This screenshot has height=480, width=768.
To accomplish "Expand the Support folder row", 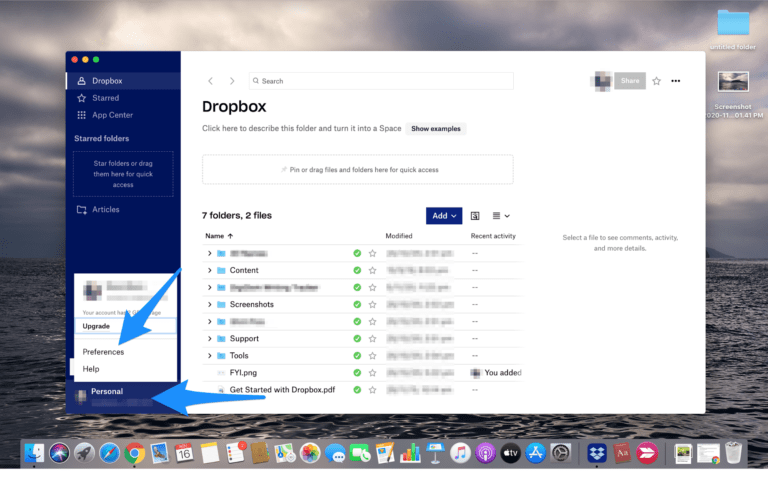I will [210, 339].
